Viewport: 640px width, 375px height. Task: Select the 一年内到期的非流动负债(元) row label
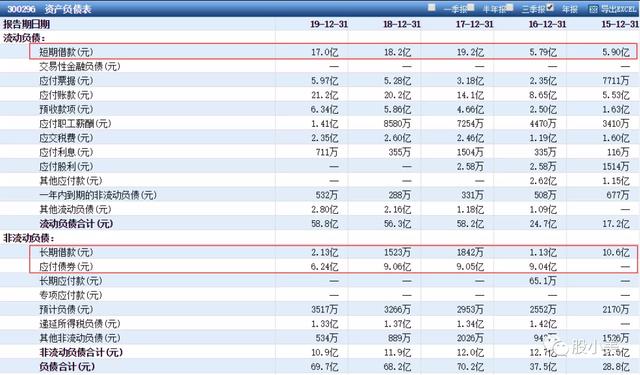coord(98,195)
